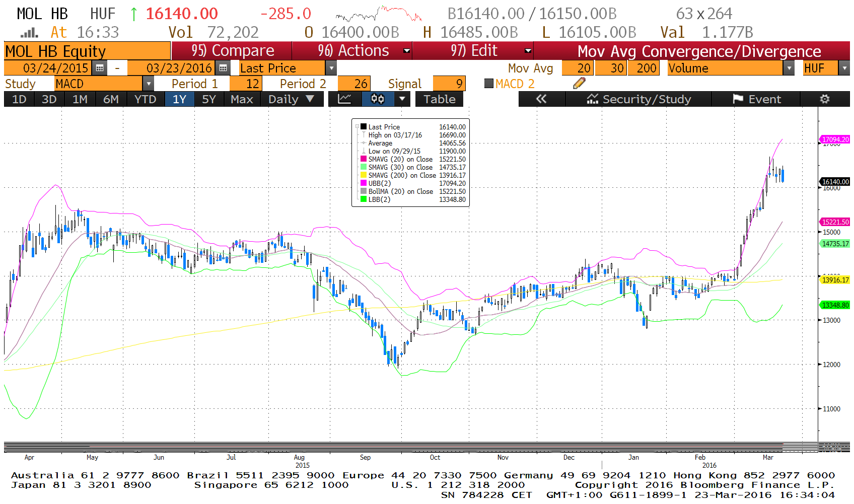
Task: Open the Edit menu dropdown
Action: pyautogui.click(x=528, y=51)
